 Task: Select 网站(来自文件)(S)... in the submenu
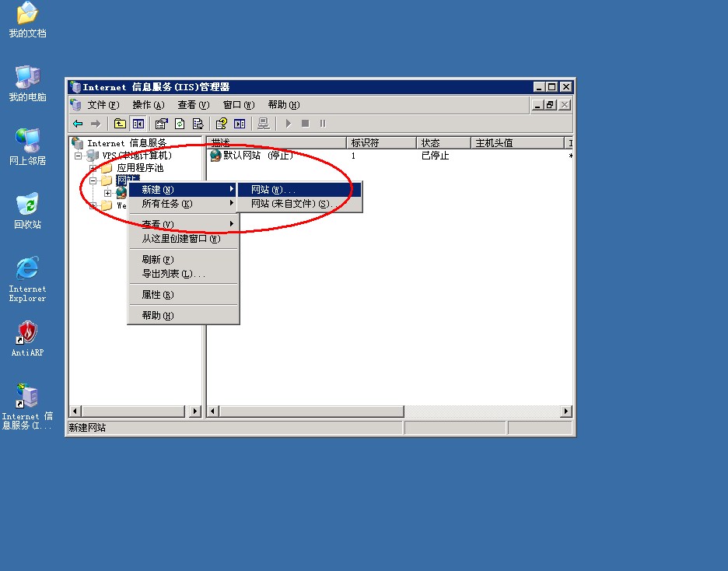coord(299,203)
